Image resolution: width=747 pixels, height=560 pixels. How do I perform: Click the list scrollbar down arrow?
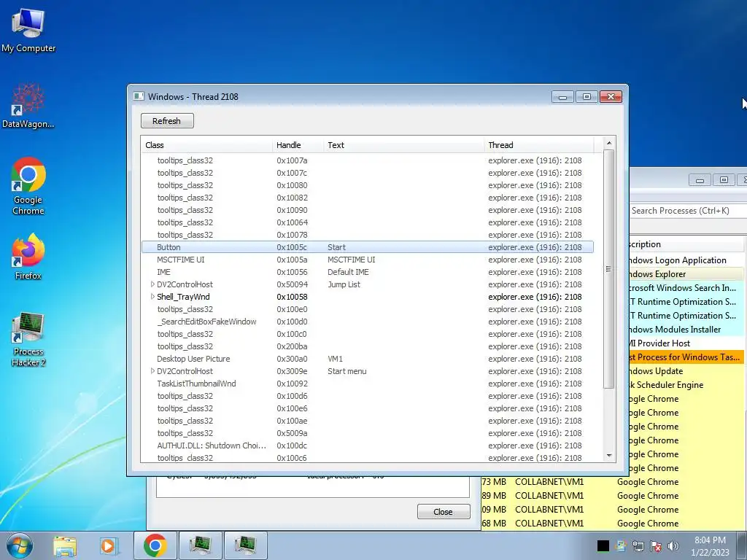point(609,456)
